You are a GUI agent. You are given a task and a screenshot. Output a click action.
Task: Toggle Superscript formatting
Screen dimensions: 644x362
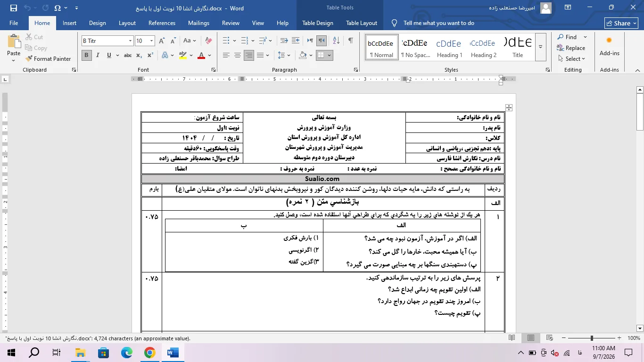point(150,55)
